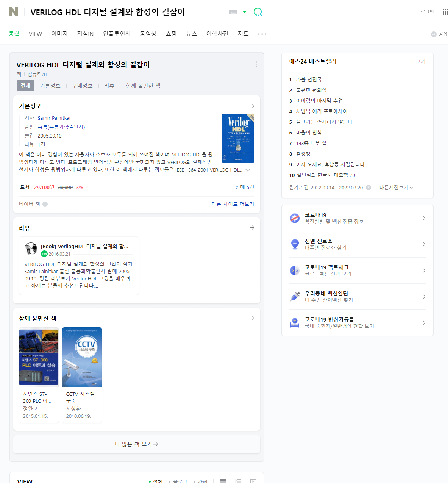Click the 코로나19 팩트체크 OX icon
This screenshot has width=448, height=483.
(295, 270)
